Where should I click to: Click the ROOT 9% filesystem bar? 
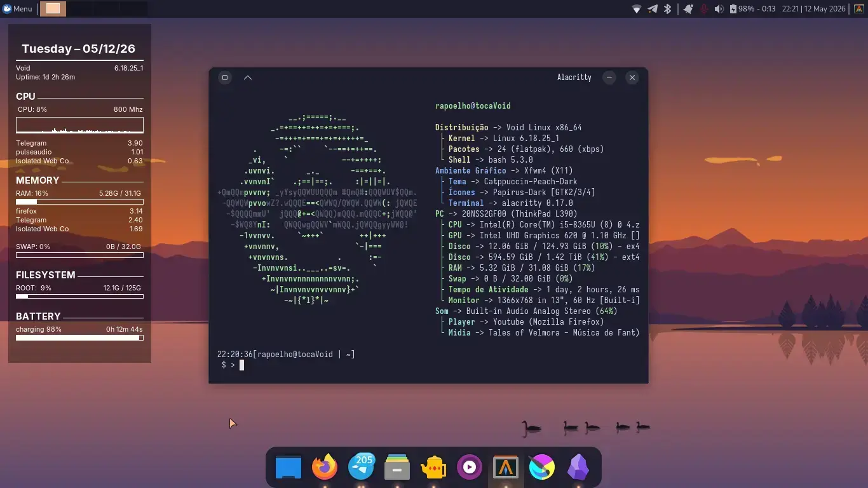point(79,297)
